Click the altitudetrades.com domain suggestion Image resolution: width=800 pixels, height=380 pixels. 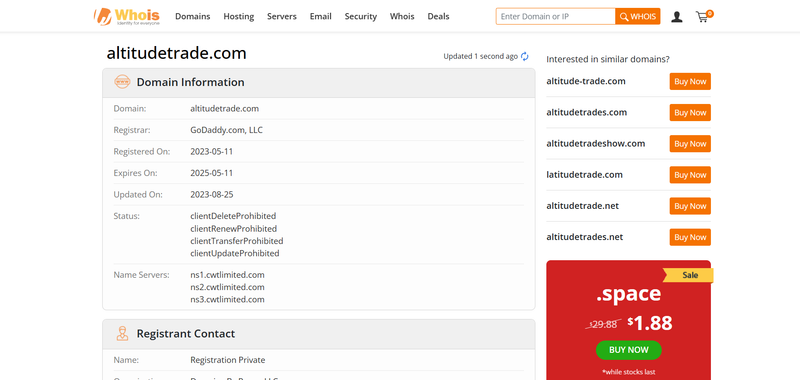[x=587, y=112]
